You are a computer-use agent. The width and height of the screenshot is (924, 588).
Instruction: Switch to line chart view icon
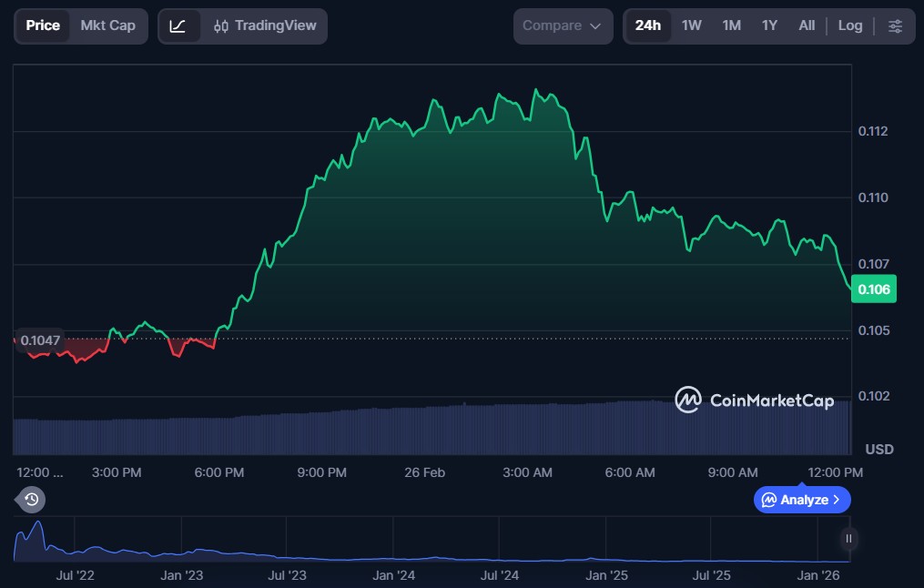(178, 25)
